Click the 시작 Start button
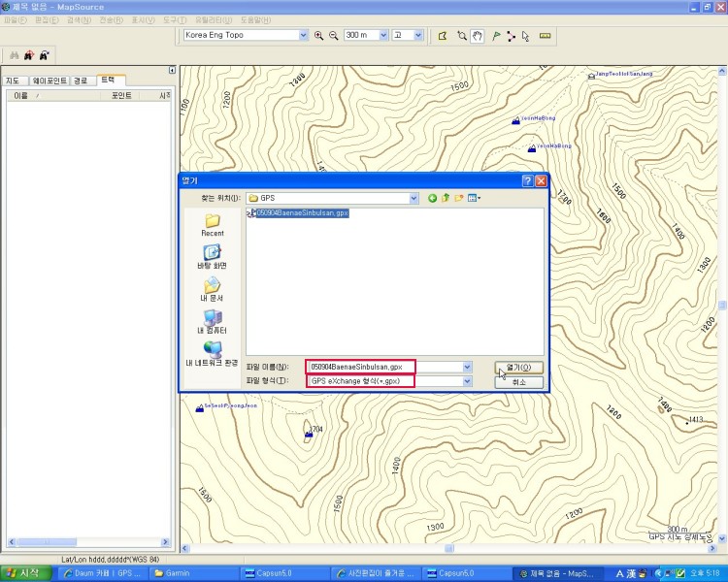 (25, 573)
